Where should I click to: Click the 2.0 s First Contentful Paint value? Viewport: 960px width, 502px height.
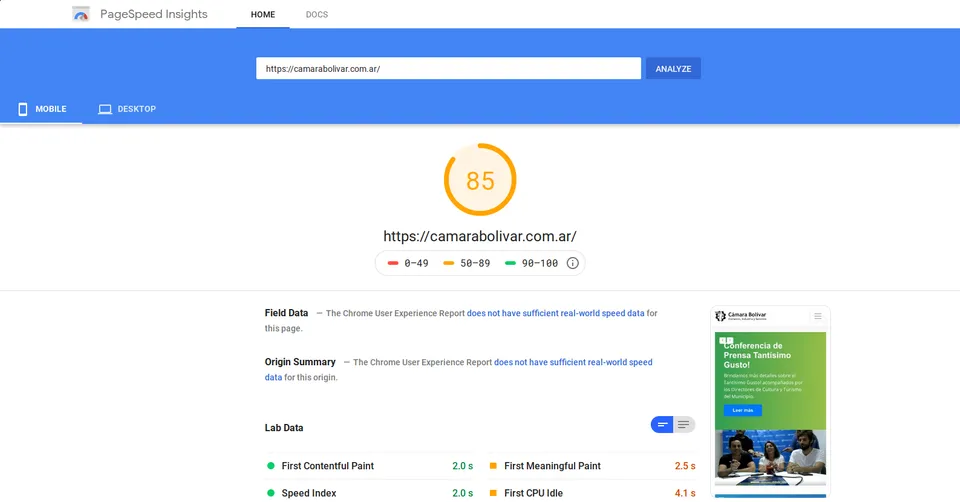[463, 466]
